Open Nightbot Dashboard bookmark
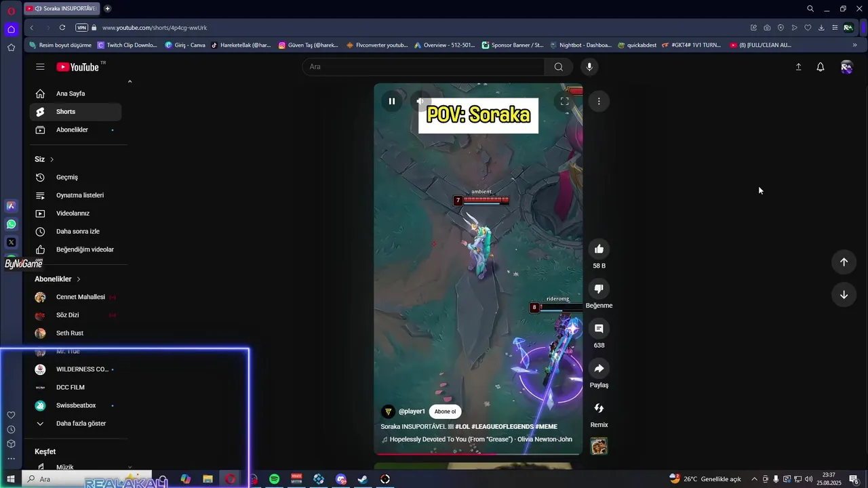Image resolution: width=868 pixels, height=488 pixels. 580,45
